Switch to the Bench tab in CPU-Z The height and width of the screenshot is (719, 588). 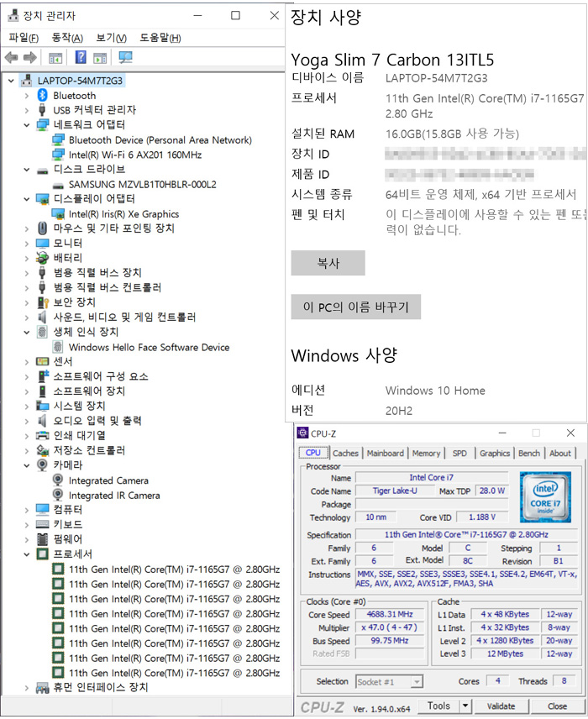(x=529, y=453)
